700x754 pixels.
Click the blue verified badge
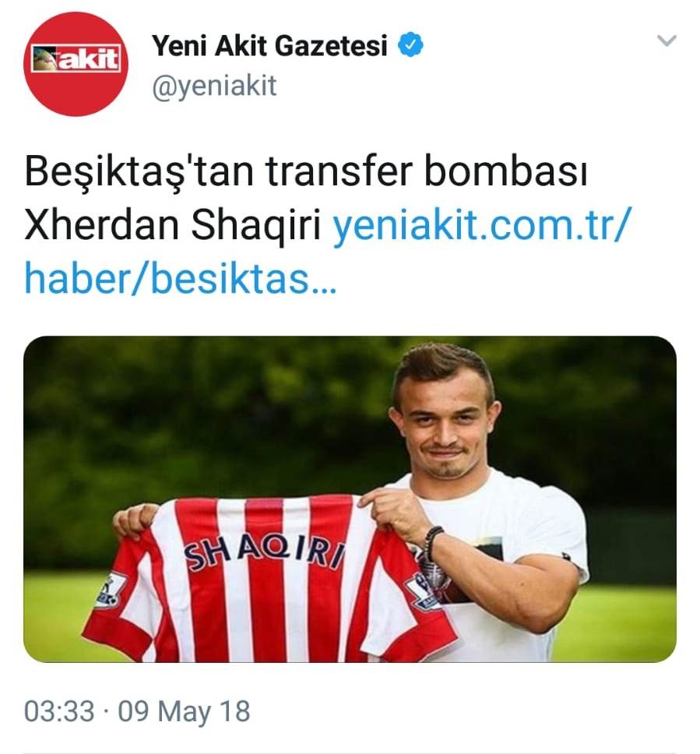(x=410, y=44)
